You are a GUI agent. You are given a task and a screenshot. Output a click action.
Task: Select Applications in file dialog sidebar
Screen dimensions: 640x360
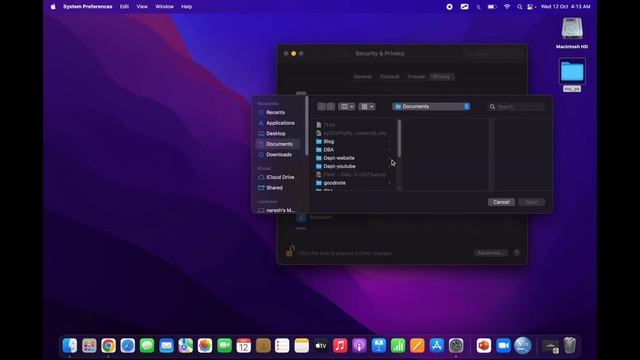[278, 123]
